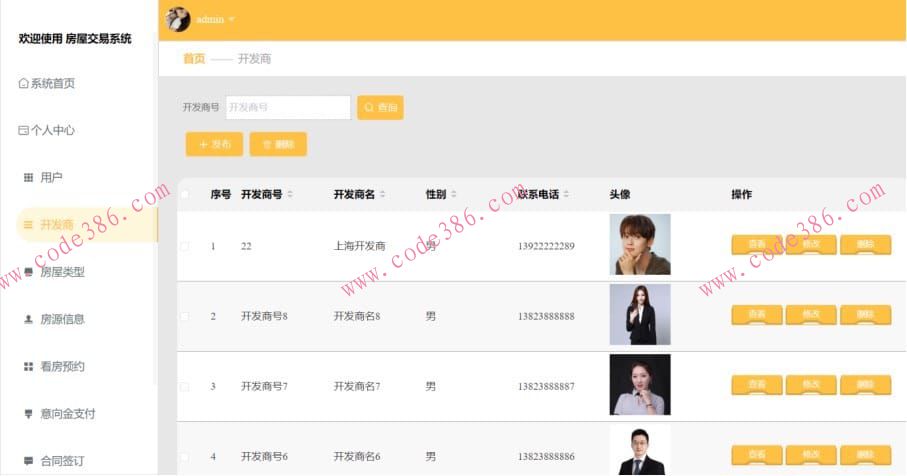Click 修改 for 开发商名7 row
This screenshot has height=476, width=907.
tap(811, 385)
